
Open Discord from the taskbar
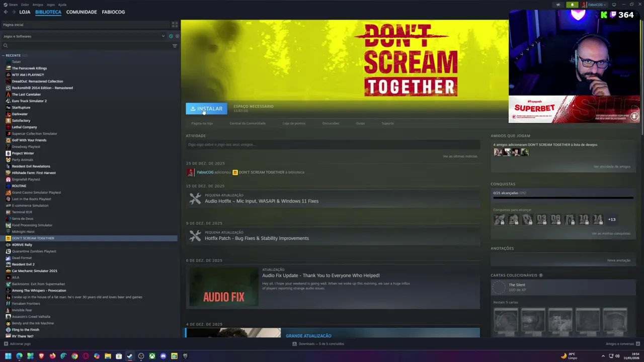(x=163, y=356)
